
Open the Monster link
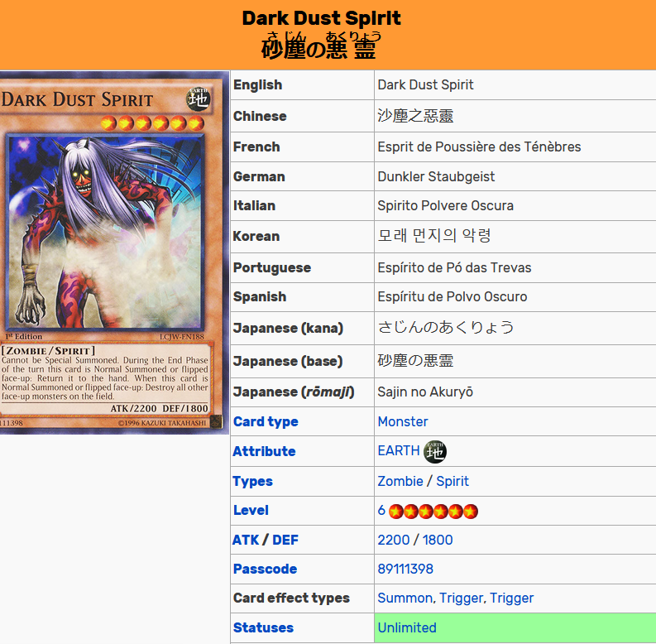(x=403, y=421)
